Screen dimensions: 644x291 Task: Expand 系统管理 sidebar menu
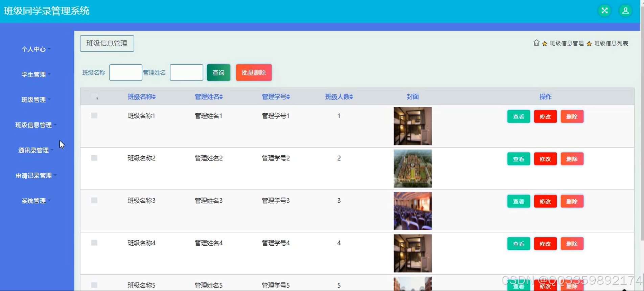36,201
